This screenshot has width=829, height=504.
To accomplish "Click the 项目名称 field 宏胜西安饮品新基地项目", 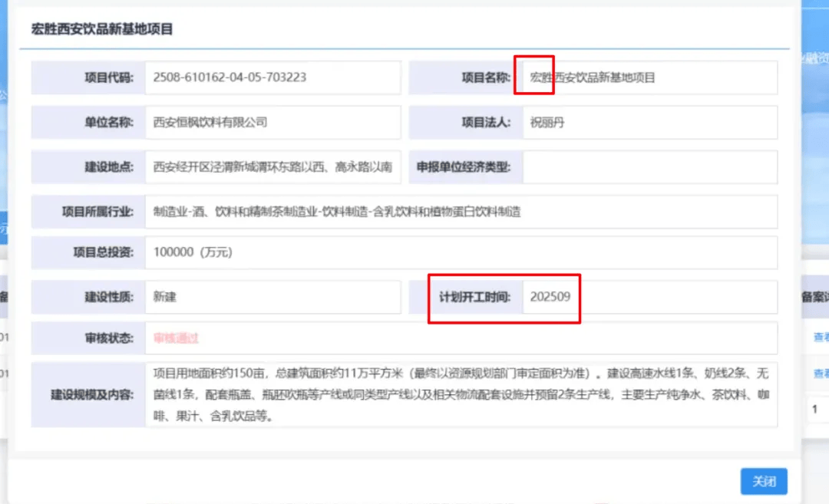I will (650, 77).
